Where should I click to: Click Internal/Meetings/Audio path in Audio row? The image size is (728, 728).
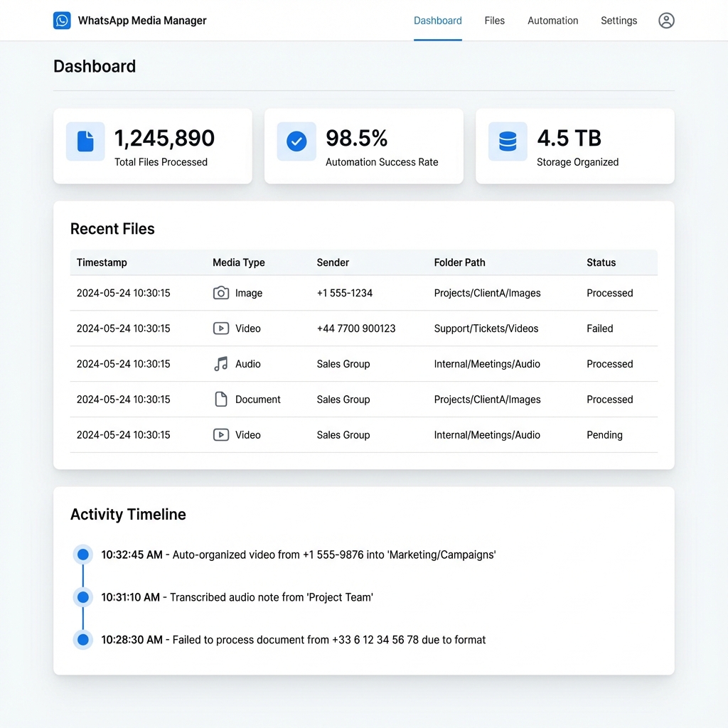(487, 364)
